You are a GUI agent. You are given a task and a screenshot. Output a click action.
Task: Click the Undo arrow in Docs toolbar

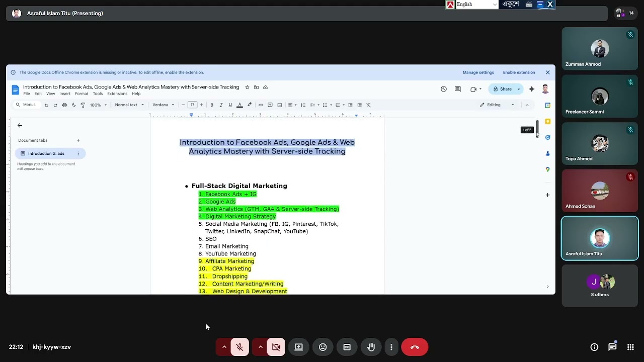coord(46,105)
